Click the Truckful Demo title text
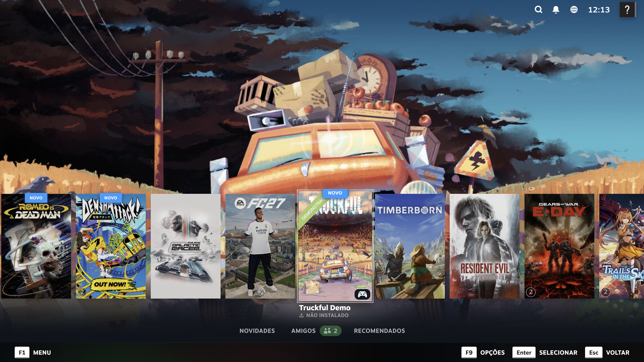Image resolution: width=644 pixels, height=362 pixels. tap(325, 308)
